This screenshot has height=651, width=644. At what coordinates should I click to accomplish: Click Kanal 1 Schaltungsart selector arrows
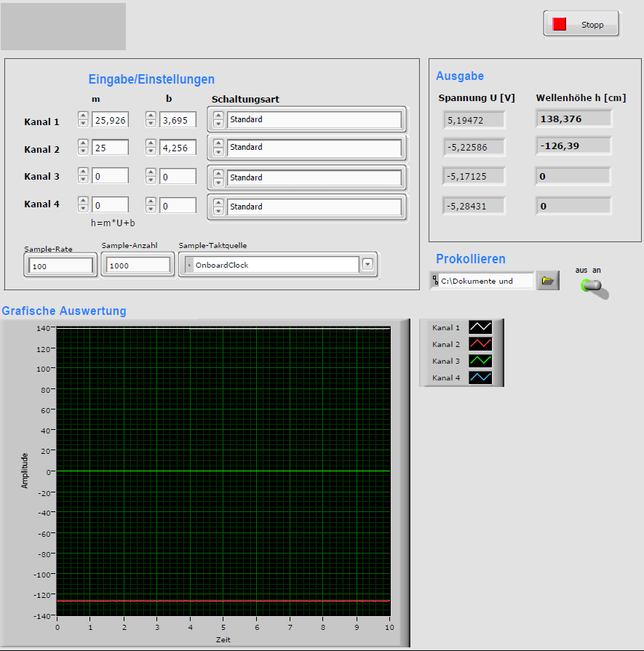218,119
